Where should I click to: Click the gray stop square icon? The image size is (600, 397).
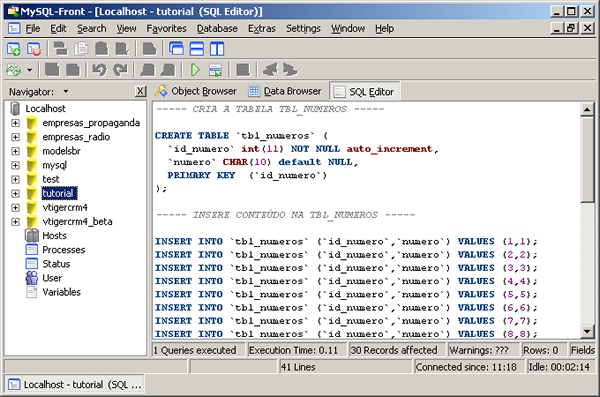[243, 70]
